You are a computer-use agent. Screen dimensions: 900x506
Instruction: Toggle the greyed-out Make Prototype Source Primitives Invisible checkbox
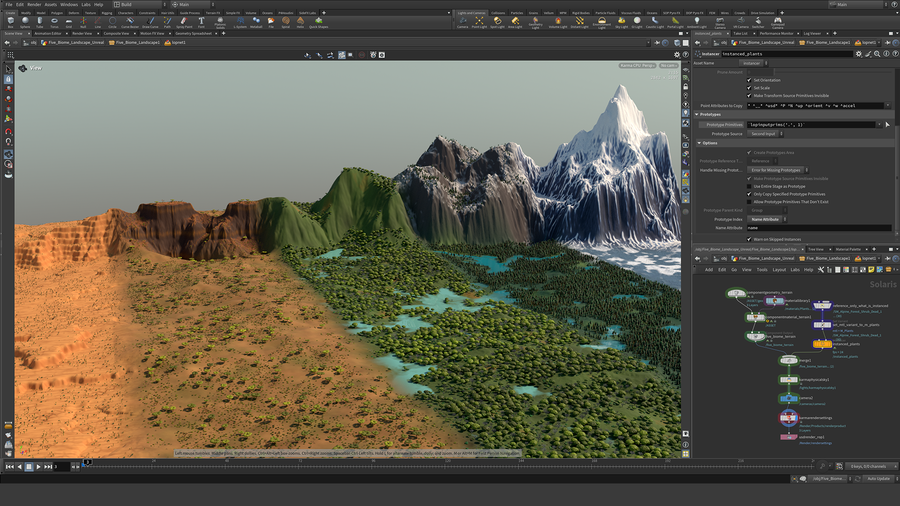coord(749,178)
